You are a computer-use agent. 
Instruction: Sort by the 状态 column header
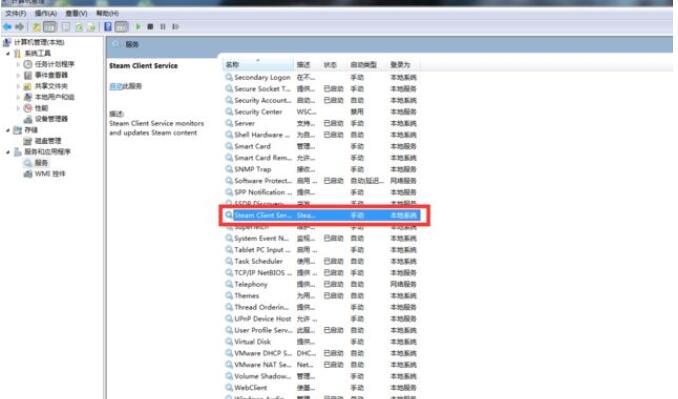334,65
